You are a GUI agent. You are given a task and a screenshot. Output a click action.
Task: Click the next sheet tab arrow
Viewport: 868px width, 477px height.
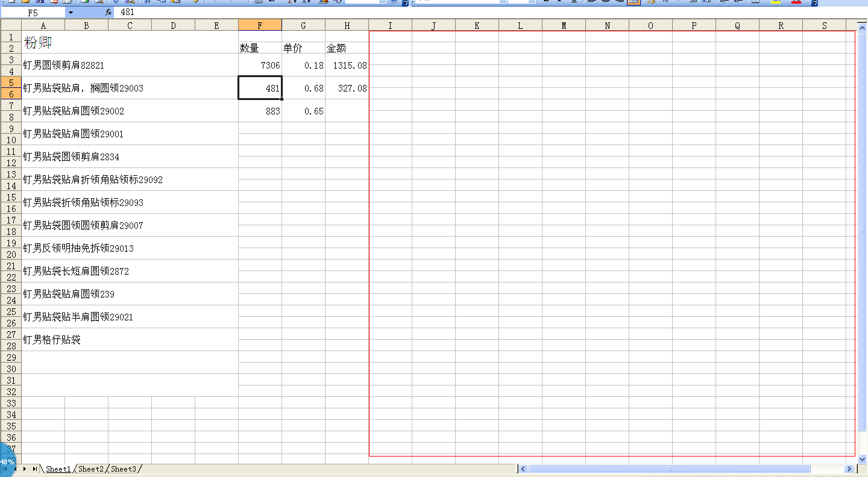tap(25, 469)
